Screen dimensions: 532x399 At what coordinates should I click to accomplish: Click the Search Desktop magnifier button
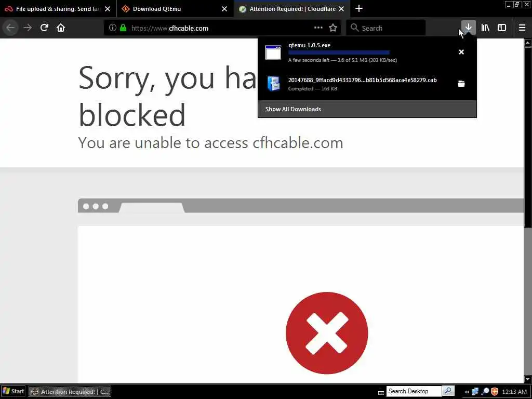coord(448,391)
